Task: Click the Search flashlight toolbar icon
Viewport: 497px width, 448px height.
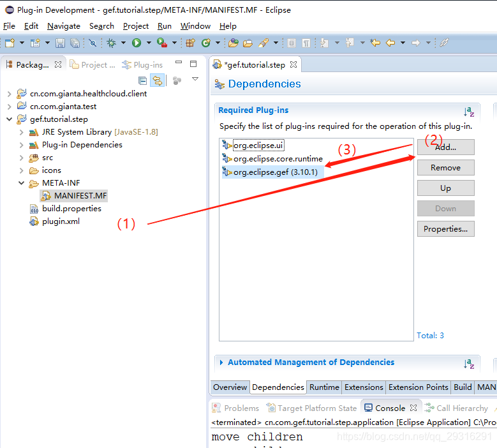Action: (263, 43)
